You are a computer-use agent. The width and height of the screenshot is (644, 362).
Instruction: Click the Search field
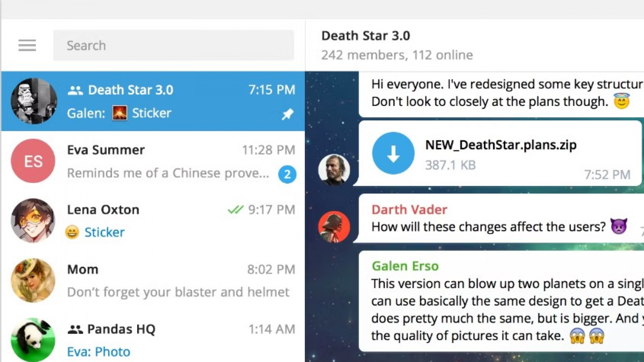click(173, 45)
